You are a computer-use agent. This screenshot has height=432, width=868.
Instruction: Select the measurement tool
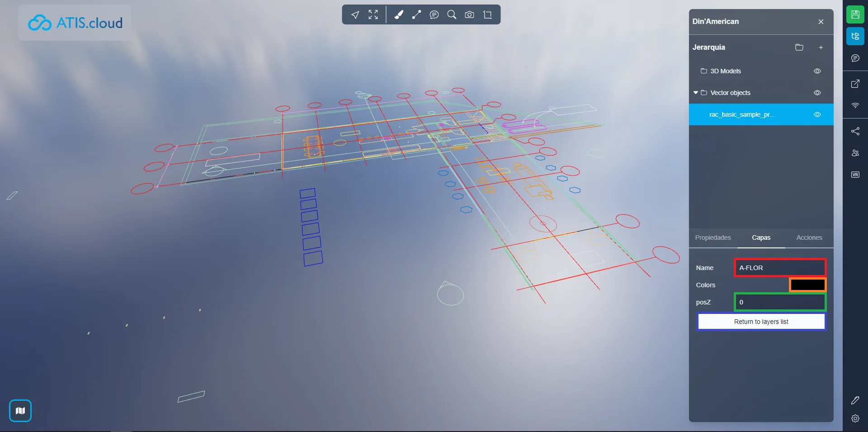click(x=416, y=14)
